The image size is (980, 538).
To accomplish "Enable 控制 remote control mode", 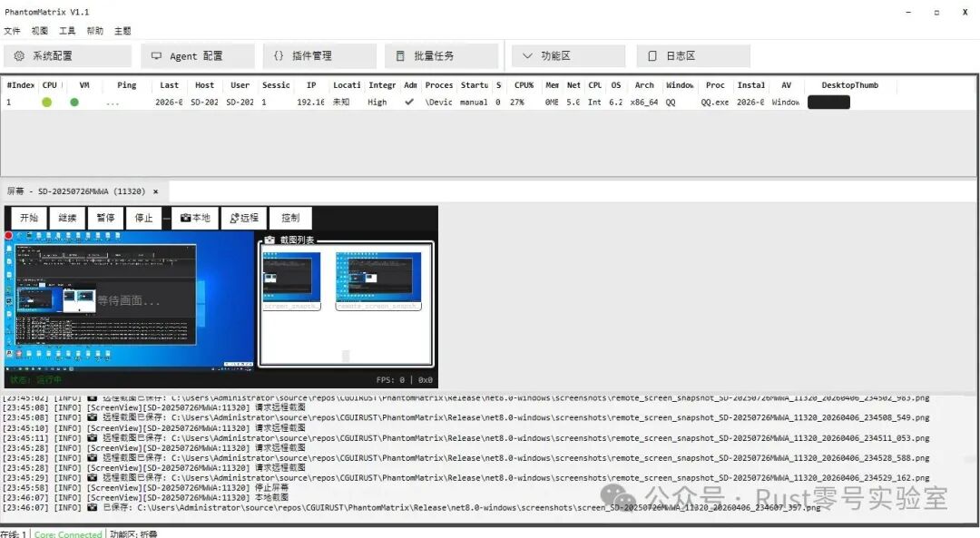I will tap(290, 218).
